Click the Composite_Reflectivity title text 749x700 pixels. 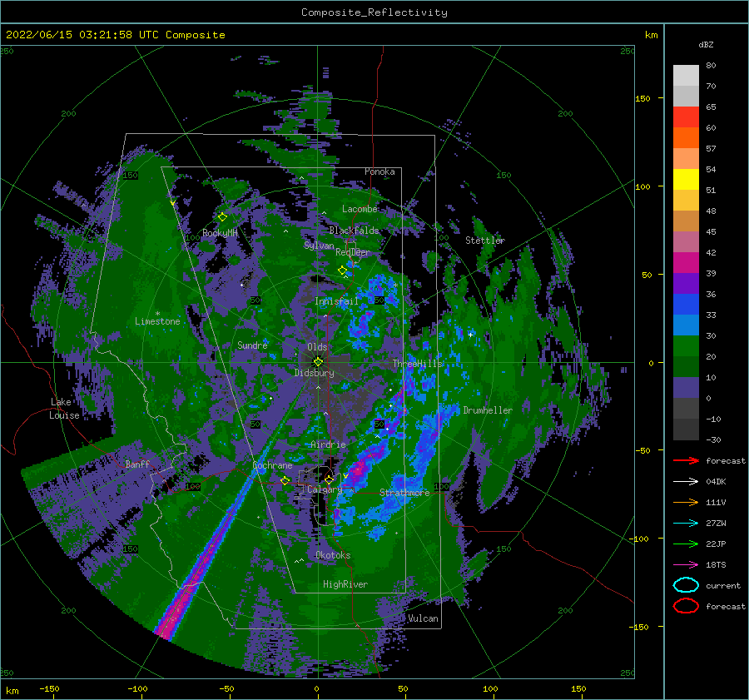[x=374, y=12]
